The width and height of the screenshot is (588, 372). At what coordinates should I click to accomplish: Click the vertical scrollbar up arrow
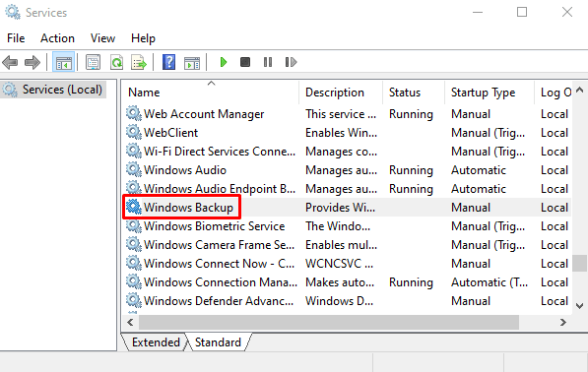pyautogui.click(x=580, y=90)
